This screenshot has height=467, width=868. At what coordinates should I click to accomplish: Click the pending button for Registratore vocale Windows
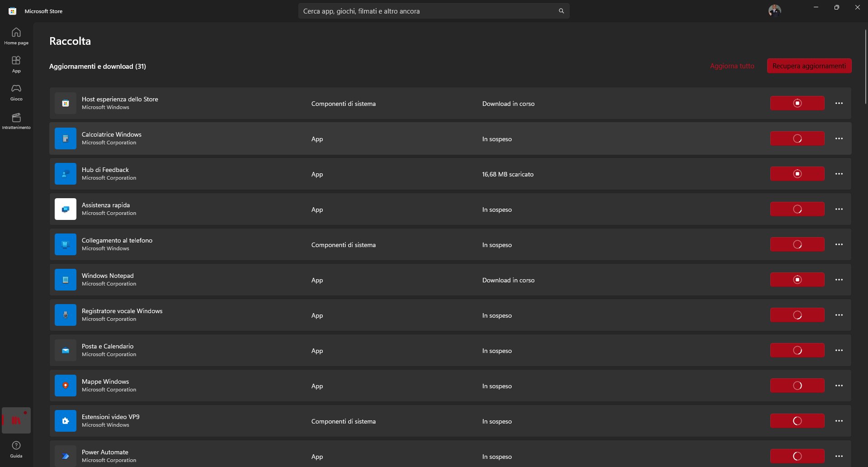pos(797,315)
